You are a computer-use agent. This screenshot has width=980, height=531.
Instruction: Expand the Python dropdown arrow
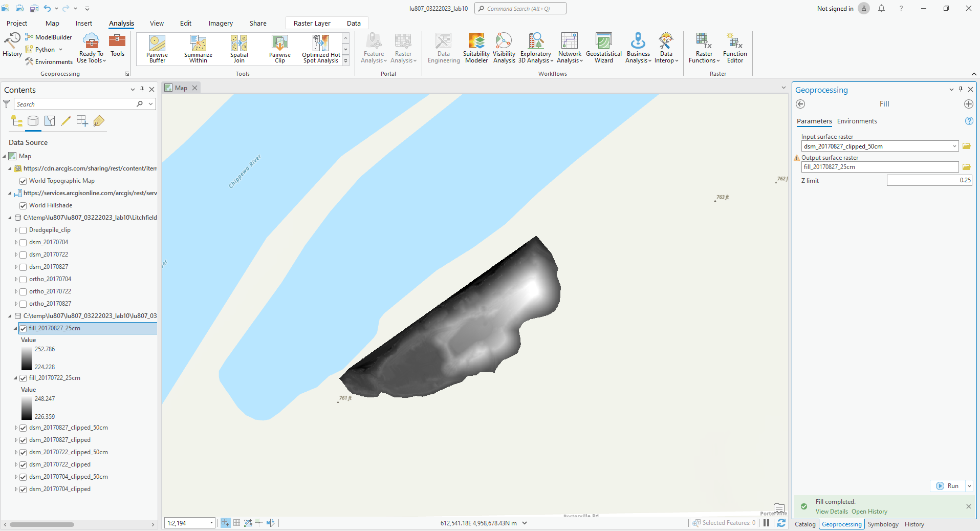pyautogui.click(x=60, y=50)
